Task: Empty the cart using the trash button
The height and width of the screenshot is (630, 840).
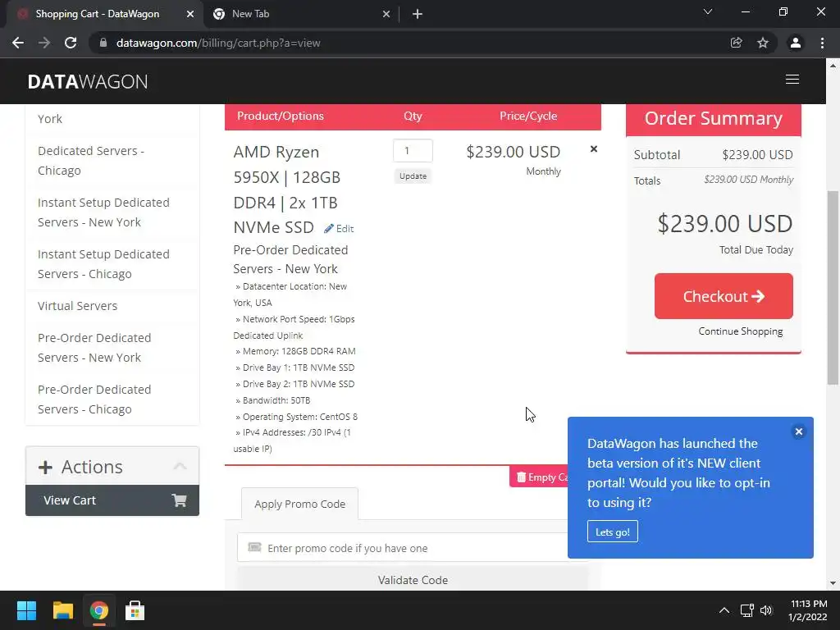Action: pyautogui.click(x=539, y=477)
